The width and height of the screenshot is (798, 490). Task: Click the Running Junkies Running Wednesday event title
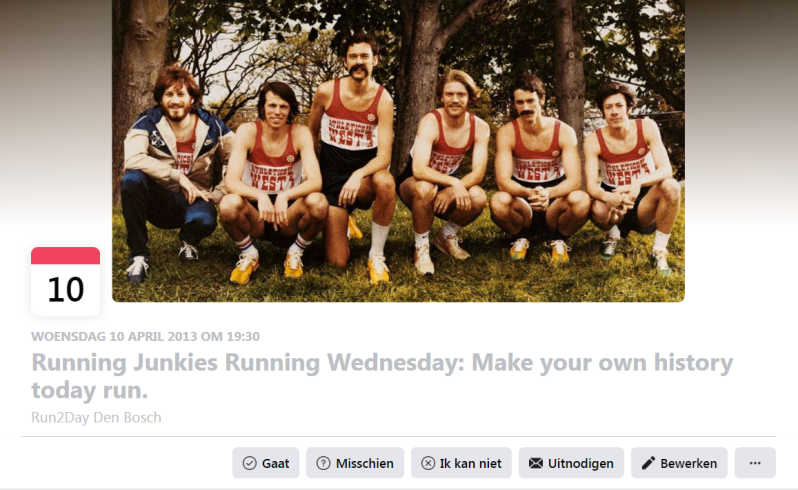tap(382, 376)
